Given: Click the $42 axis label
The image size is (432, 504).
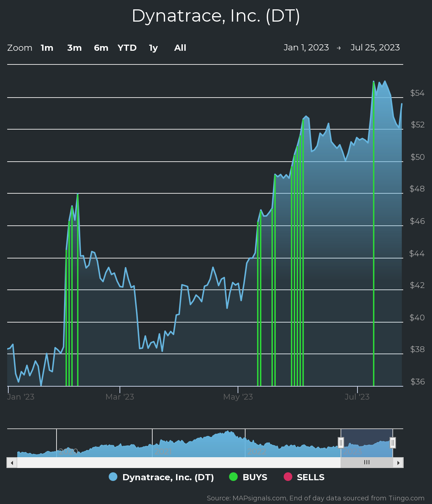Looking at the screenshot, I should tap(417, 285).
